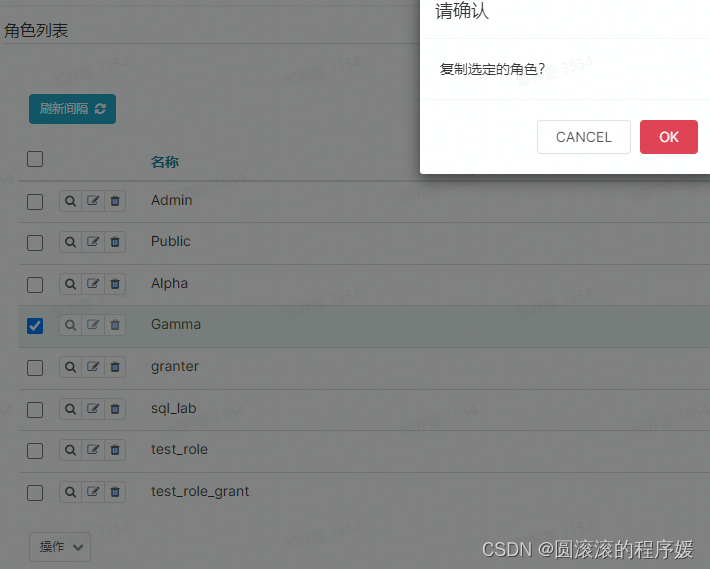710x569 pixels.
Task: Check the Admin row checkbox
Action: click(35, 202)
